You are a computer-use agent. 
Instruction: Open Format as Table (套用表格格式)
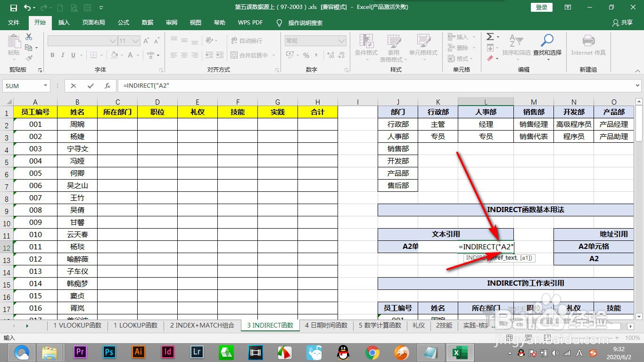394,48
